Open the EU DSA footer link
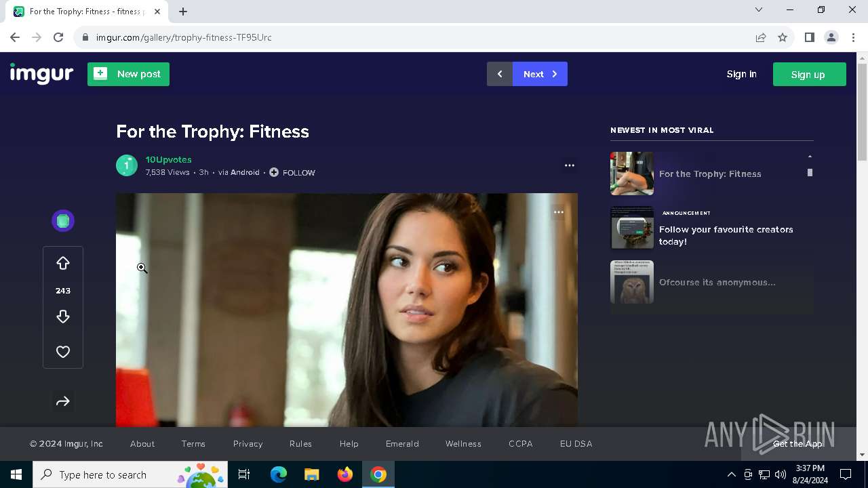This screenshot has height=488, width=868. click(x=576, y=444)
